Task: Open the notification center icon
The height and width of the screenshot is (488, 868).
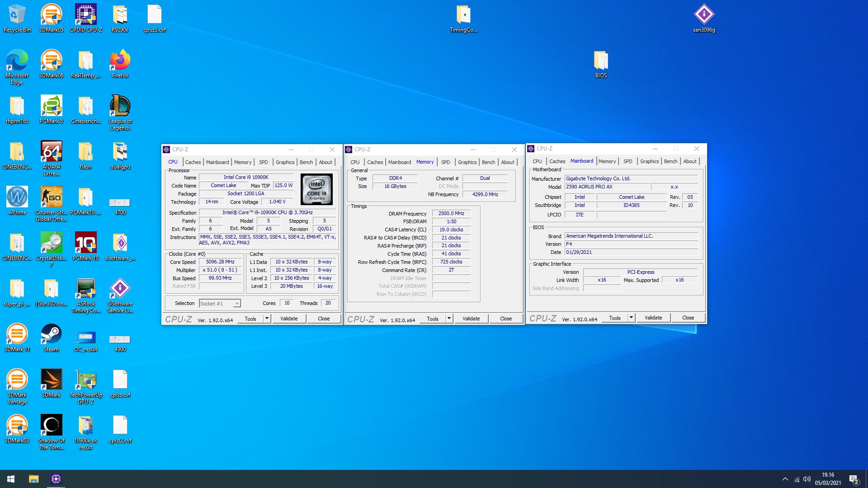Action: pyautogui.click(x=854, y=479)
